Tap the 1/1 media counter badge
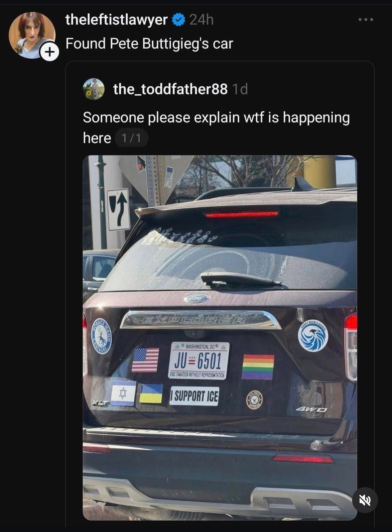Image resolution: width=392 pixels, height=532 pixels. pyautogui.click(x=131, y=138)
